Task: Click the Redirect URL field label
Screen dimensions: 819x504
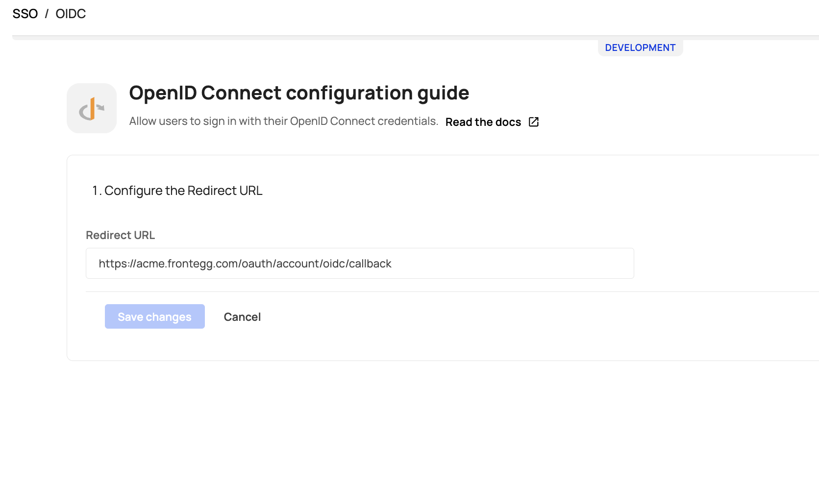Action: pyautogui.click(x=120, y=235)
